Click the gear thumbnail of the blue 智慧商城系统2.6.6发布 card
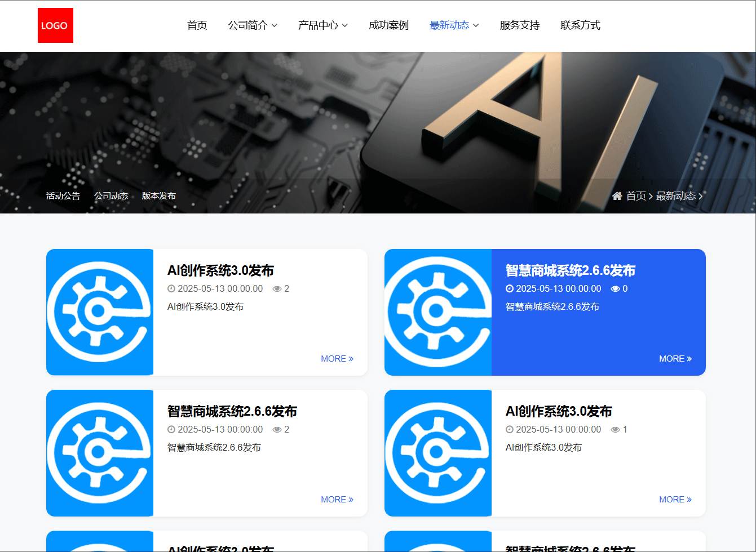 tap(438, 312)
